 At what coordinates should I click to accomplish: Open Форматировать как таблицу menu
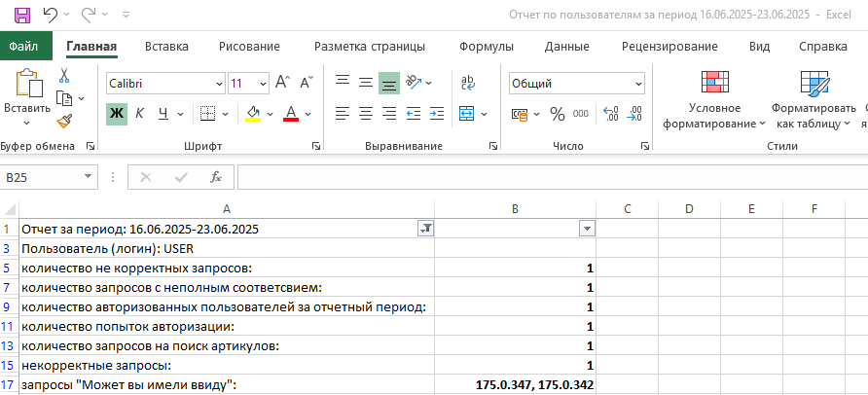(x=814, y=99)
